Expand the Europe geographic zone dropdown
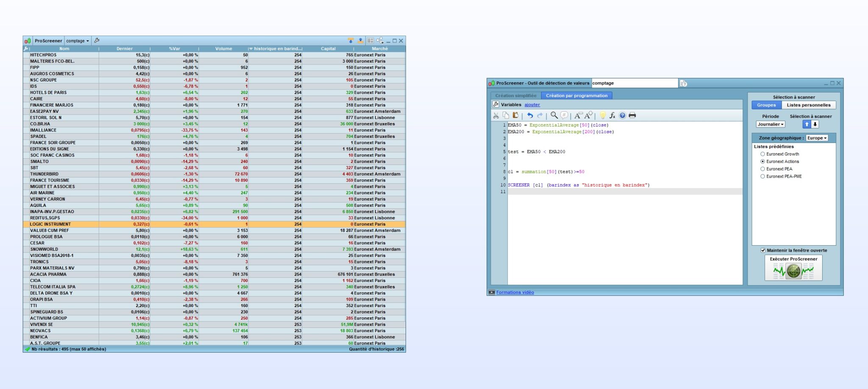868x389 pixels. click(x=817, y=138)
